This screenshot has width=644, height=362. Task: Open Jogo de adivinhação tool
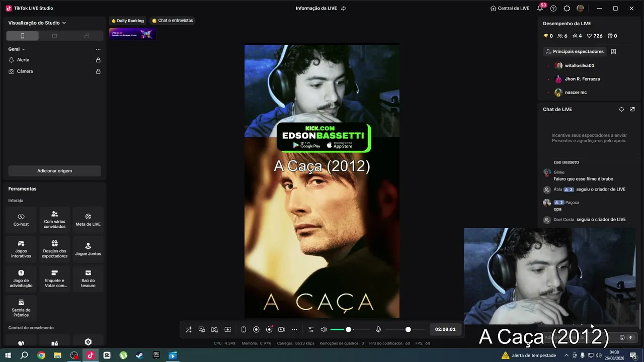(21, 279)
